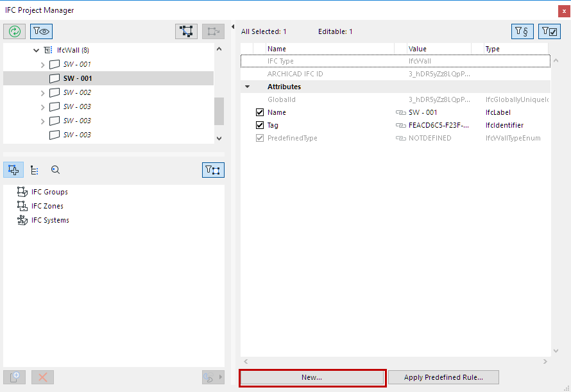Select the IFC Type property row
This screenshot has width=571, height=392.
click(x=395, y=61)
